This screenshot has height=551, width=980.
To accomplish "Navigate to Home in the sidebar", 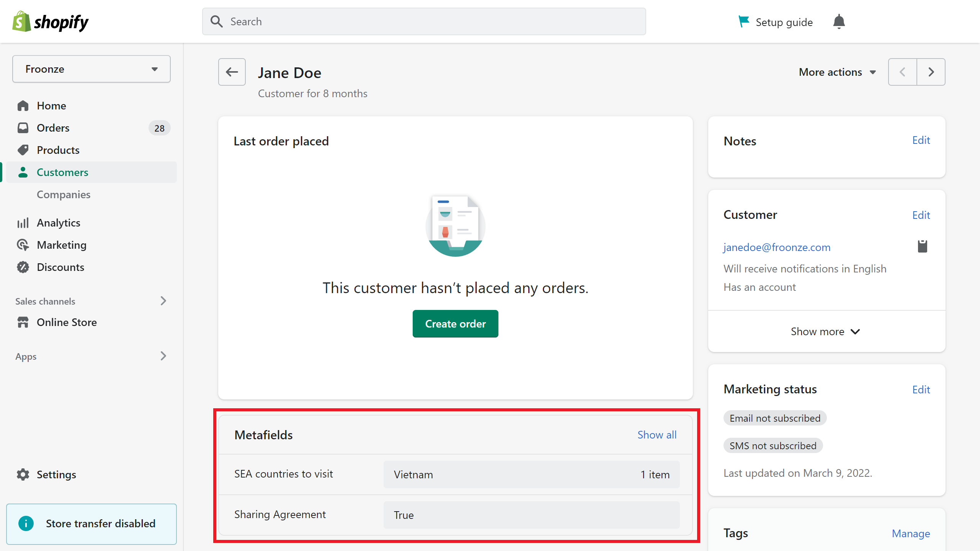I will (x=51, y=106).
